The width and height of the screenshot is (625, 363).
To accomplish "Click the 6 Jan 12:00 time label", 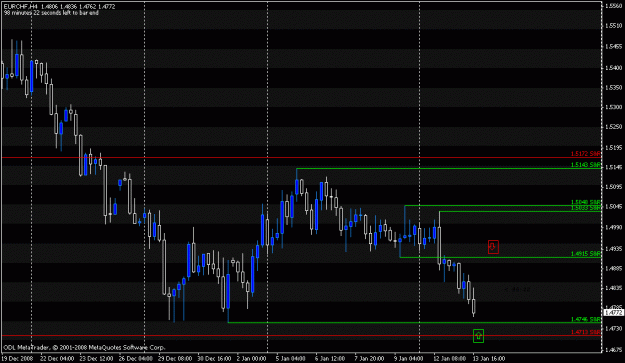I will [330, 359].
